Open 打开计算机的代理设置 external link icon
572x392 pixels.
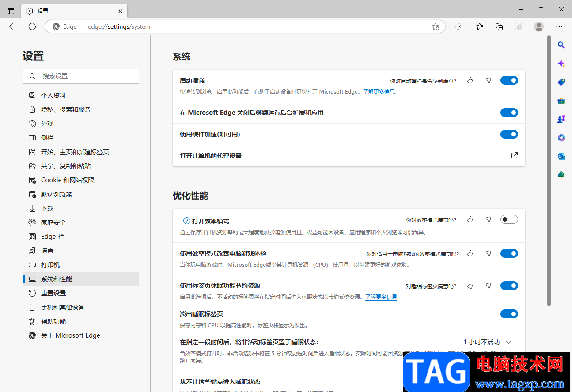click(514, 155)
